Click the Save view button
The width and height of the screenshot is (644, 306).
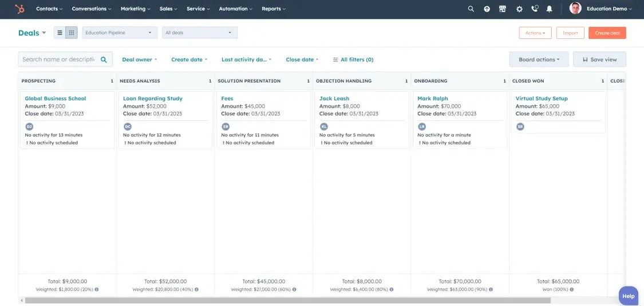point(600,59)
